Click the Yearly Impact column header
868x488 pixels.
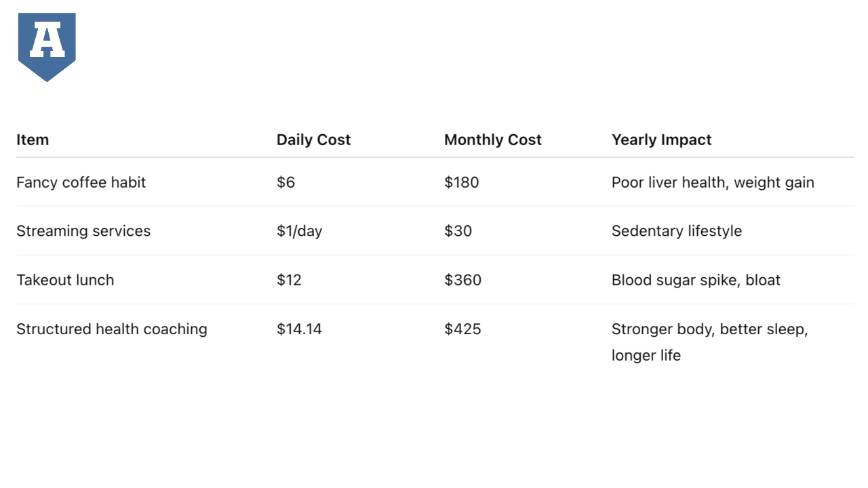click(661, 140)
